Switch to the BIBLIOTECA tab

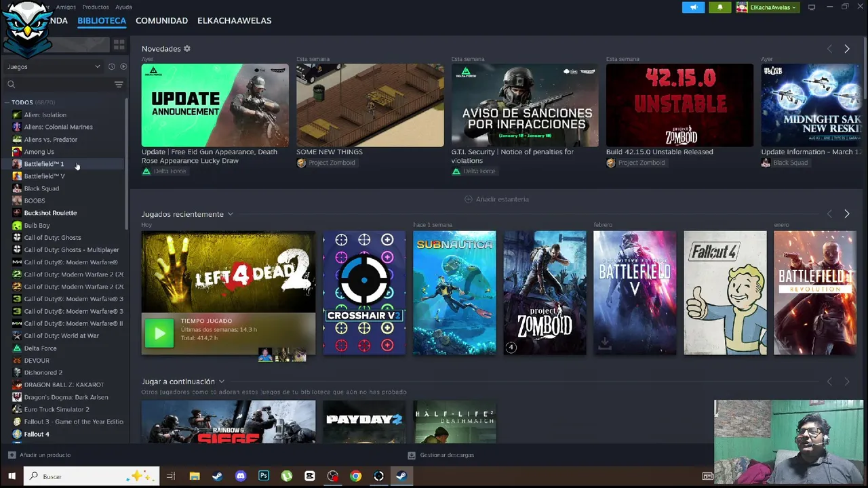pos(102,20)
